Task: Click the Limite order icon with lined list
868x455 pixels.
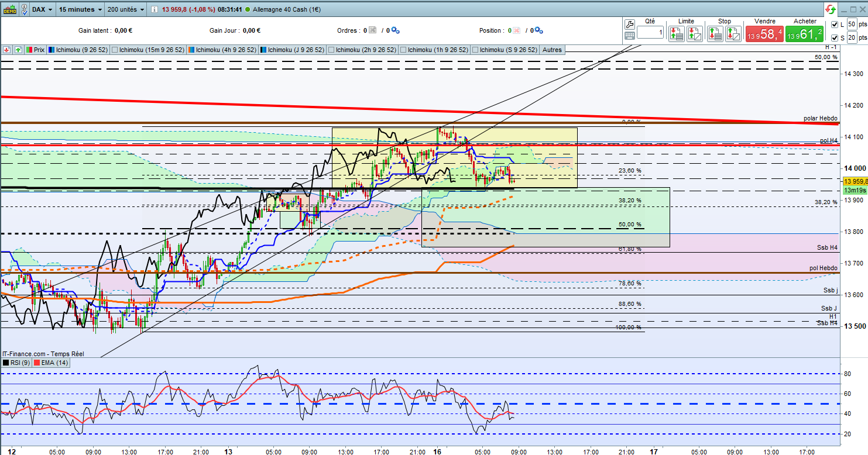Action: pyautogui.click(x=677, y=34)
